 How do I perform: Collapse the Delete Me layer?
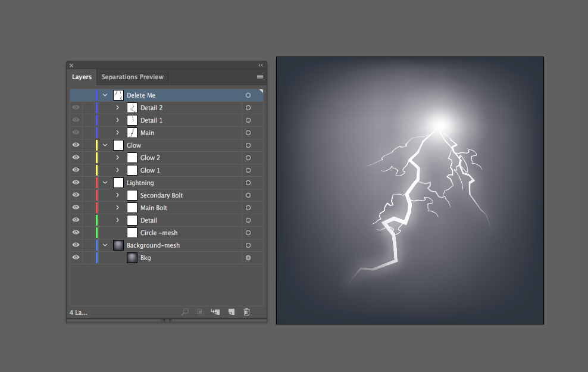point(105,95)
